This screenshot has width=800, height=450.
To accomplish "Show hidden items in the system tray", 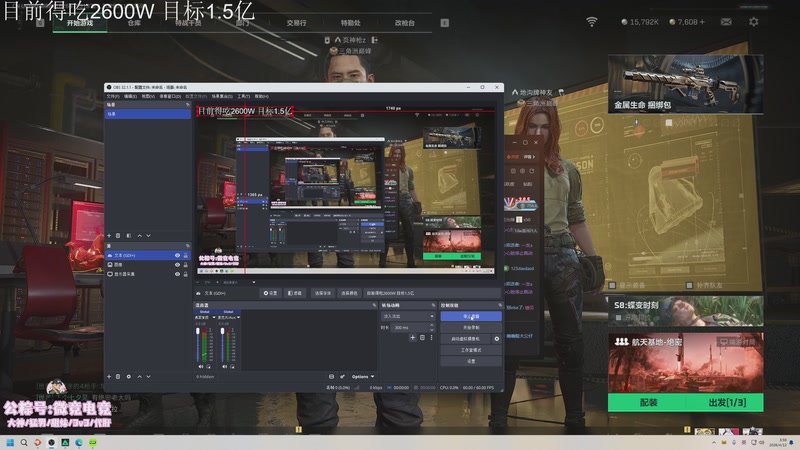I will coord(713,443).
